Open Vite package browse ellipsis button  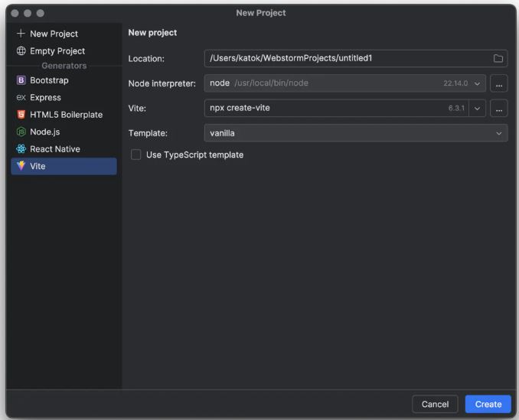click(499, 108)
